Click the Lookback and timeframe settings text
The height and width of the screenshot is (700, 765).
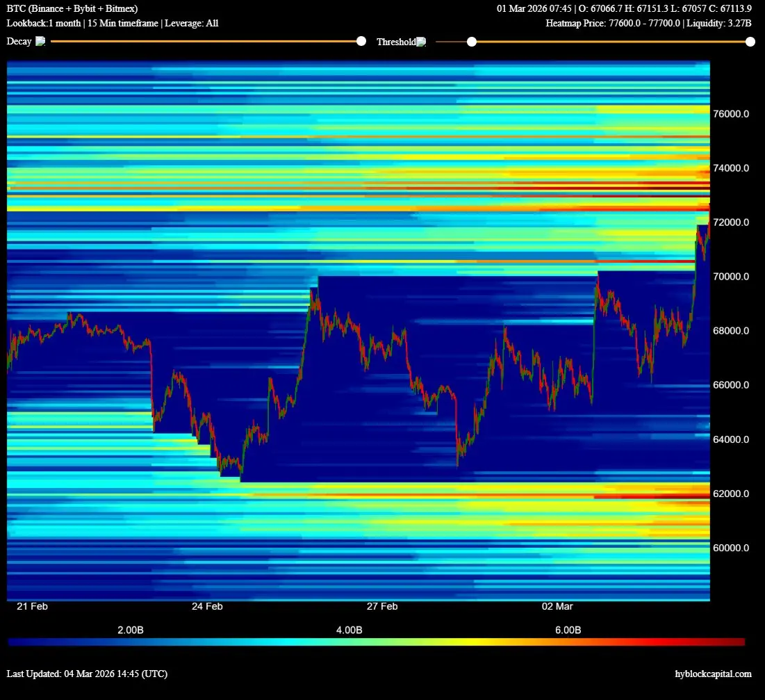113,23
